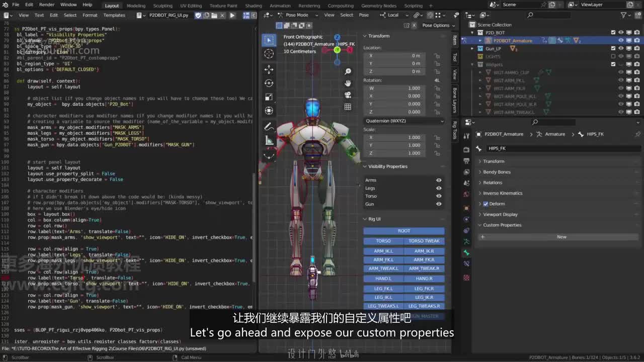Click the pan hand icon in viewport
Screen dimensions: 644x362
[x=348, y=83]
